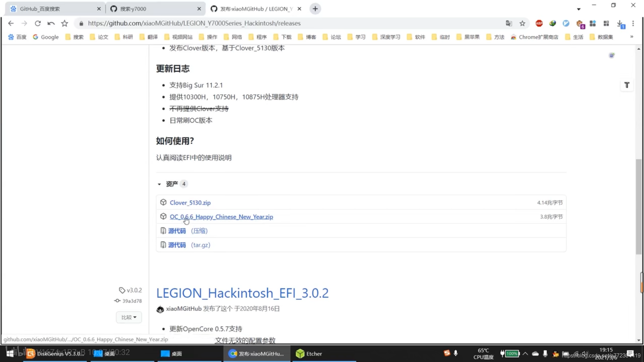Open the 翻译 bookmark folder

tap(149, 37)
